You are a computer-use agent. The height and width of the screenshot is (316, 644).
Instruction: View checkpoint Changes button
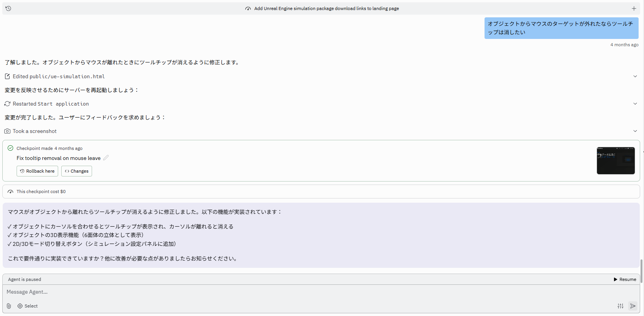pos(77,171)
